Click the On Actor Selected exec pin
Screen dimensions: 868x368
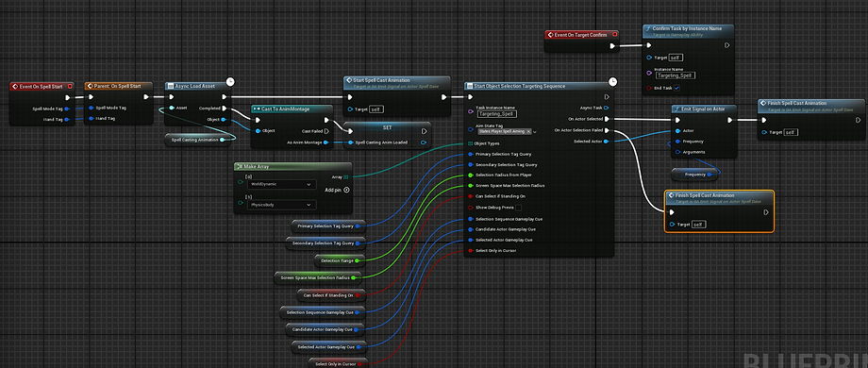click(x=607, y=119)
